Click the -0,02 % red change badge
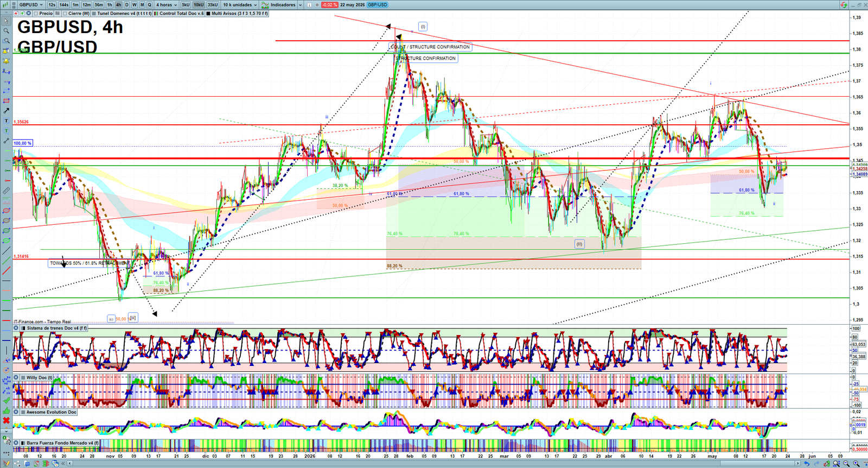Screen dimensions: 868x468 pyautogui.click(x=330, y=5)
